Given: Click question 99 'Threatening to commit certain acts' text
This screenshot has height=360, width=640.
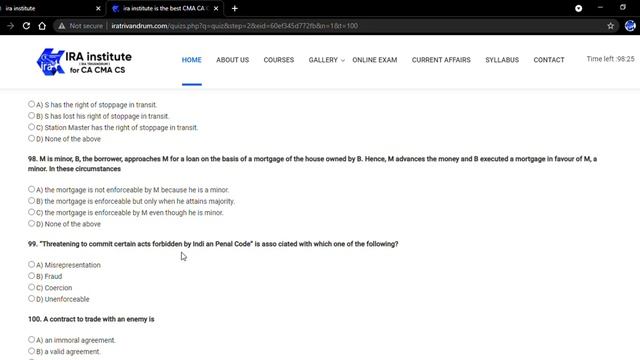Looking at the screenshot, I should point(213,244).
